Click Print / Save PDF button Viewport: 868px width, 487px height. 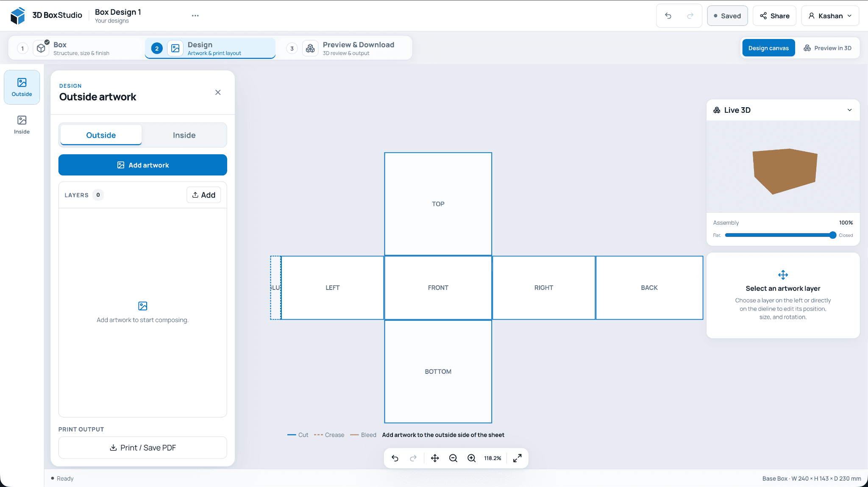tap(143, 448)
